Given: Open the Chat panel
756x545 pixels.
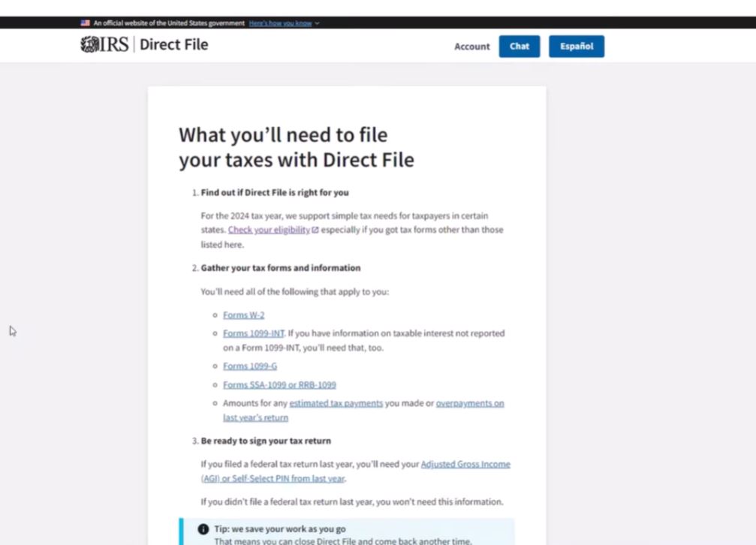Looking at the screenshot, I should pos(519,46).
